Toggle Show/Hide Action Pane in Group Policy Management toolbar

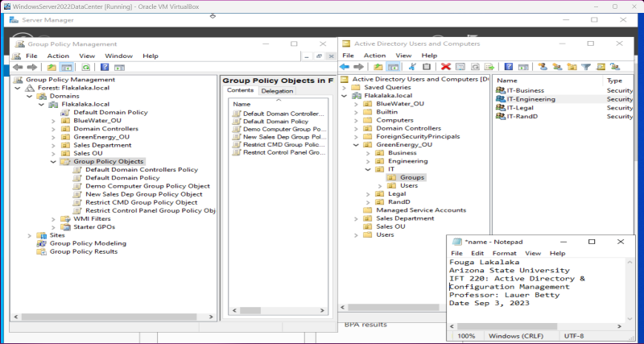point(119,68)
